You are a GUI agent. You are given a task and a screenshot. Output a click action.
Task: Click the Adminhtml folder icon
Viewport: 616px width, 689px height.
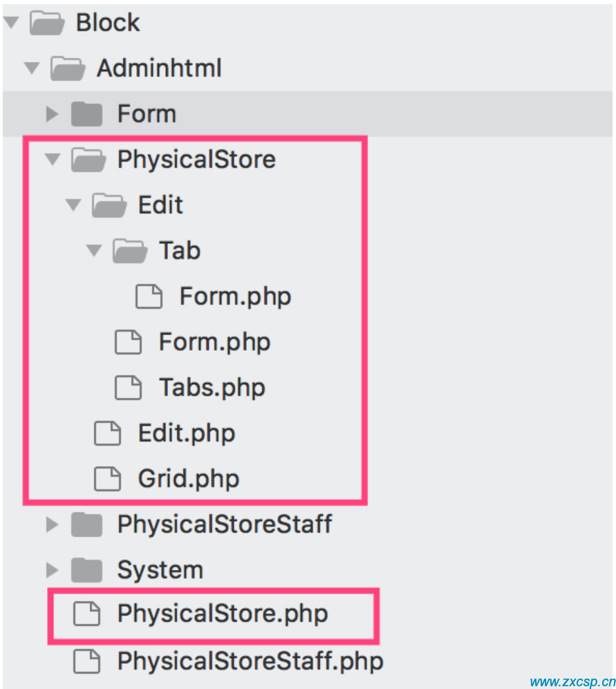68,68
